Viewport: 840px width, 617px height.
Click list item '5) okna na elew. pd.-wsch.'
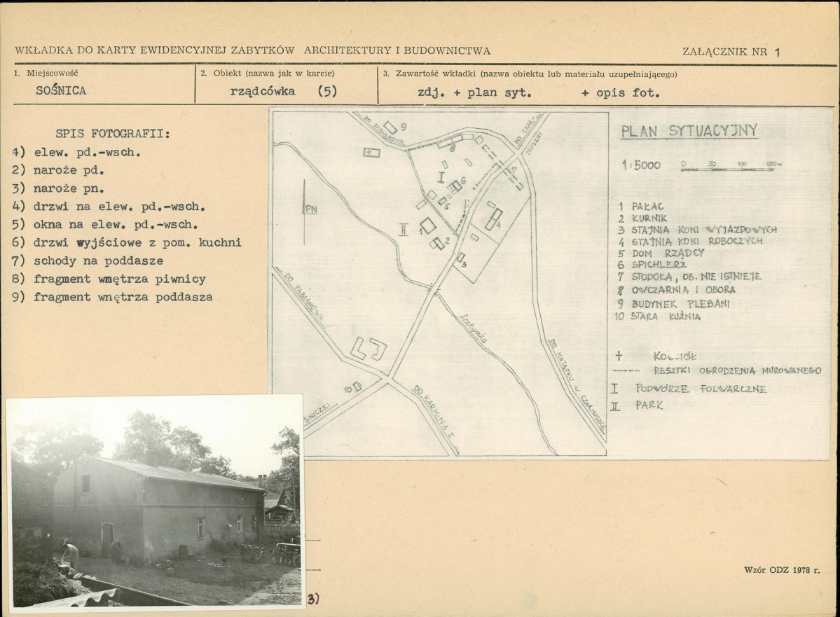pos(105,225)
